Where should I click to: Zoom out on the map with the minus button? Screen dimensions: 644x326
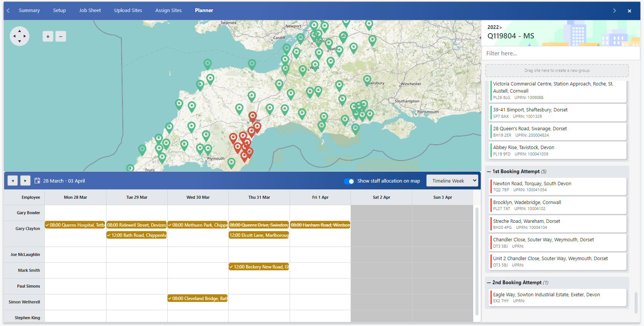pos(61,37)
